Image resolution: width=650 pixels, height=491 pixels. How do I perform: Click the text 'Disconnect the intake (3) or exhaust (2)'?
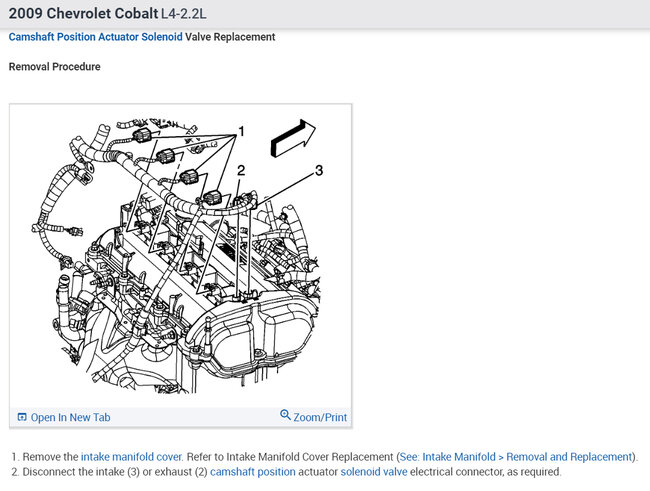pos(115,472)
